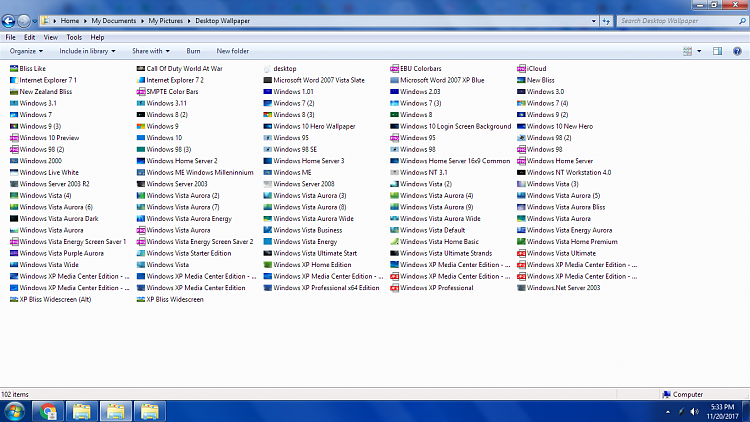Open the Help menu
The width and height of the screenshot is (750, 422).
[97, 37]
